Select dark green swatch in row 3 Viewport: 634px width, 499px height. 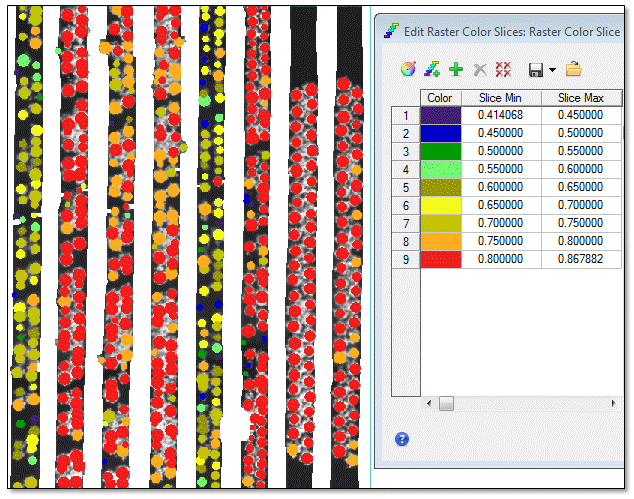pyautogui.click(x=441, y=151)
